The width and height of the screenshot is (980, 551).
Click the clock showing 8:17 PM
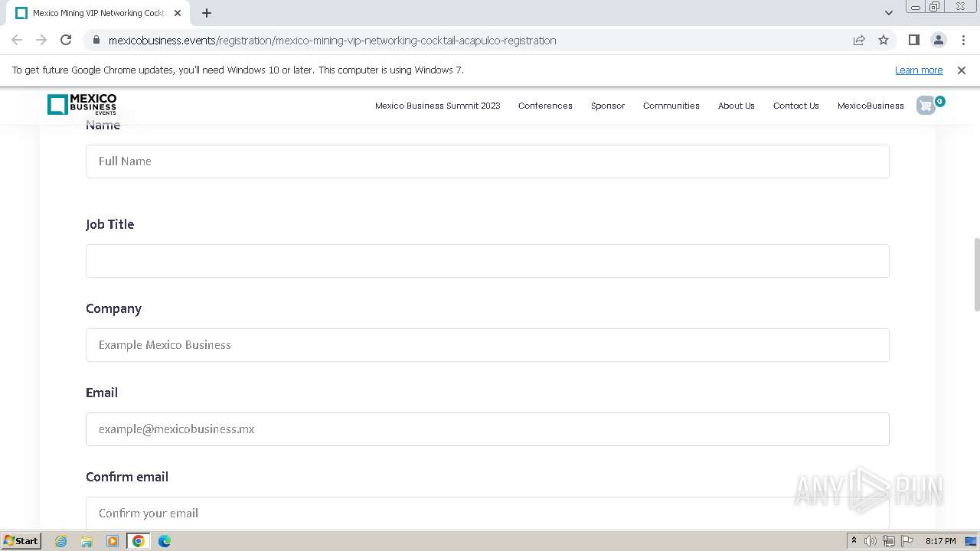pyautogui.click(x=940, y=541)
